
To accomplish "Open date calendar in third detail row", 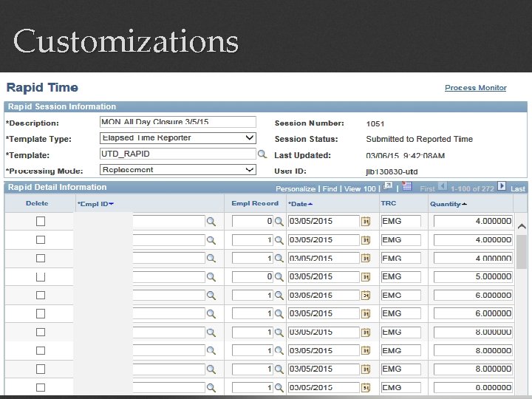I will coord(366,258).
